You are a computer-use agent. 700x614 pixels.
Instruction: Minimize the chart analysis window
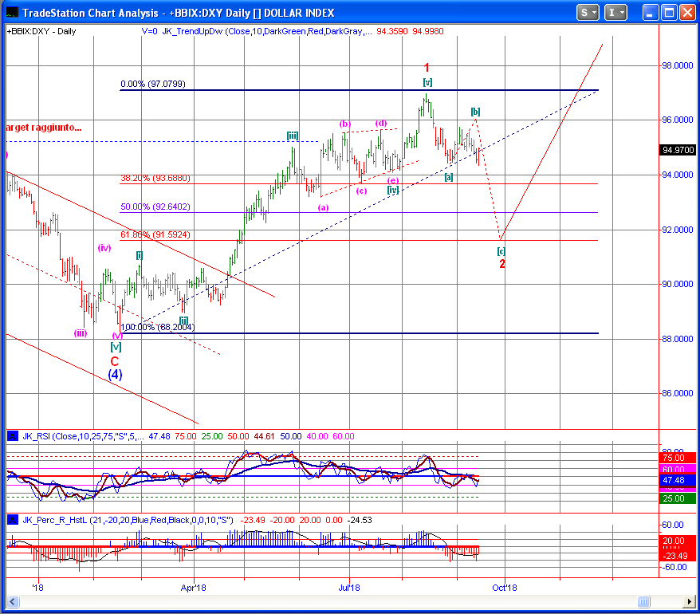pos(651,12)
